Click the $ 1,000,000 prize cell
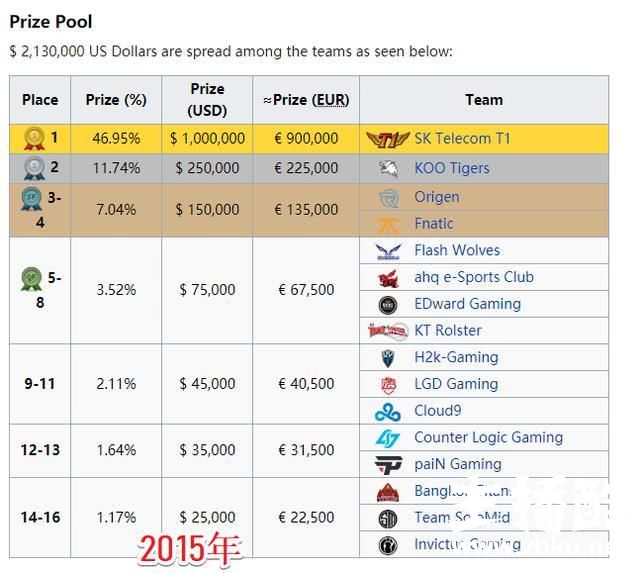Screen dimensions: 640x573 click(x=207, y=139)
